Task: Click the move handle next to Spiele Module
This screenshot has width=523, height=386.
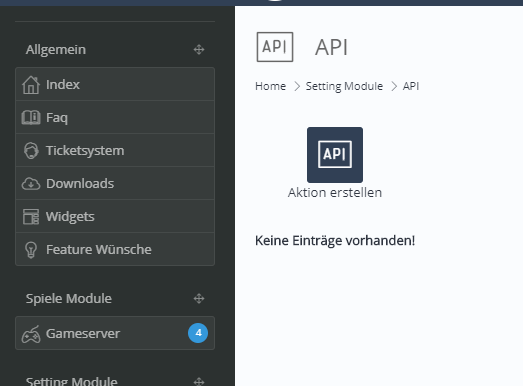Action: coord(199,298)
